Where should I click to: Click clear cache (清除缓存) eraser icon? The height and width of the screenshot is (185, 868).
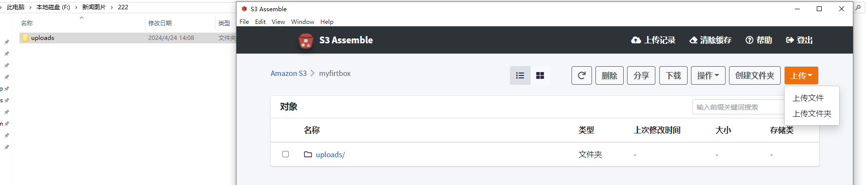coord(693,40)
